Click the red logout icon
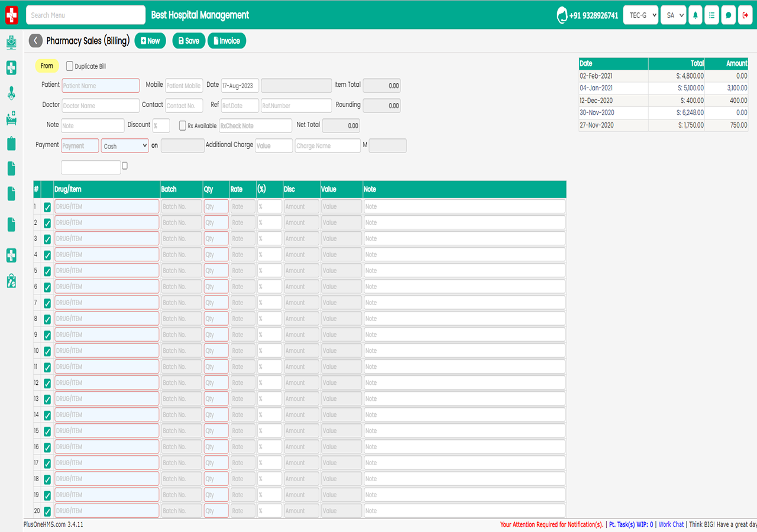This screenshot has width=757, height=532. pos(745,15)
